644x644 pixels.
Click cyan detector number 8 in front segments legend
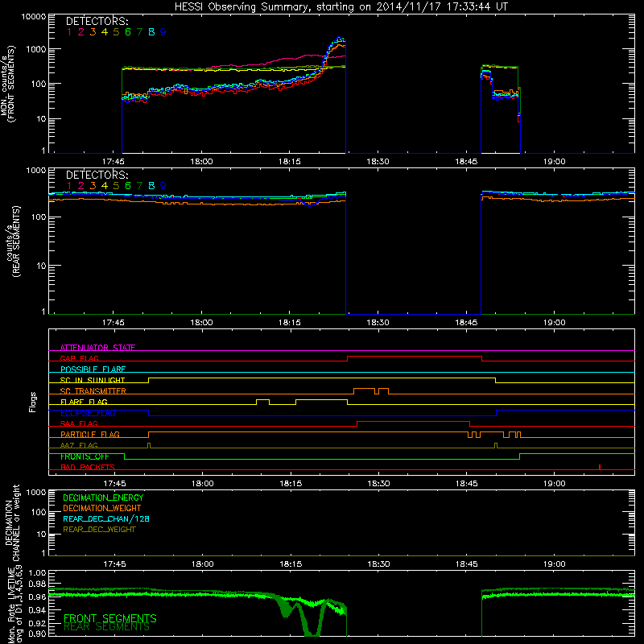tap(151, 32)
